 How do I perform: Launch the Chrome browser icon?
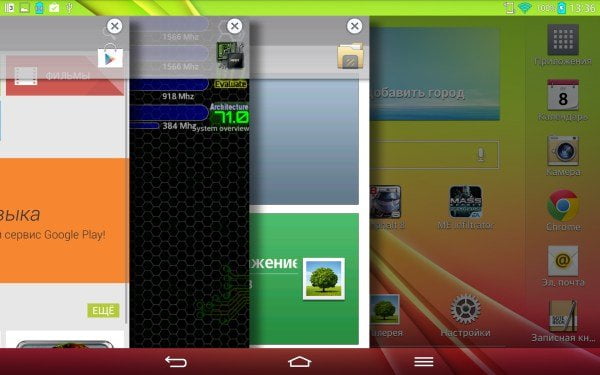[562, 205]
